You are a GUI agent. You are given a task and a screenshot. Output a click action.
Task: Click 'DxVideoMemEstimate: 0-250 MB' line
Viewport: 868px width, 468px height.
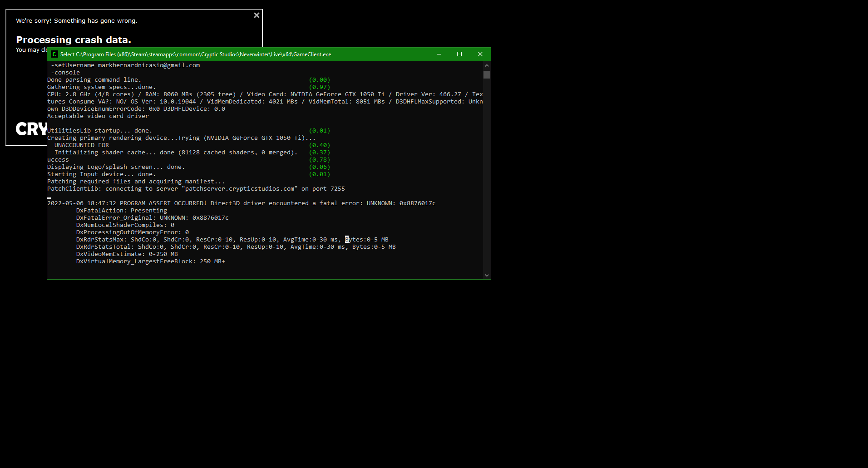coord(127,254)
